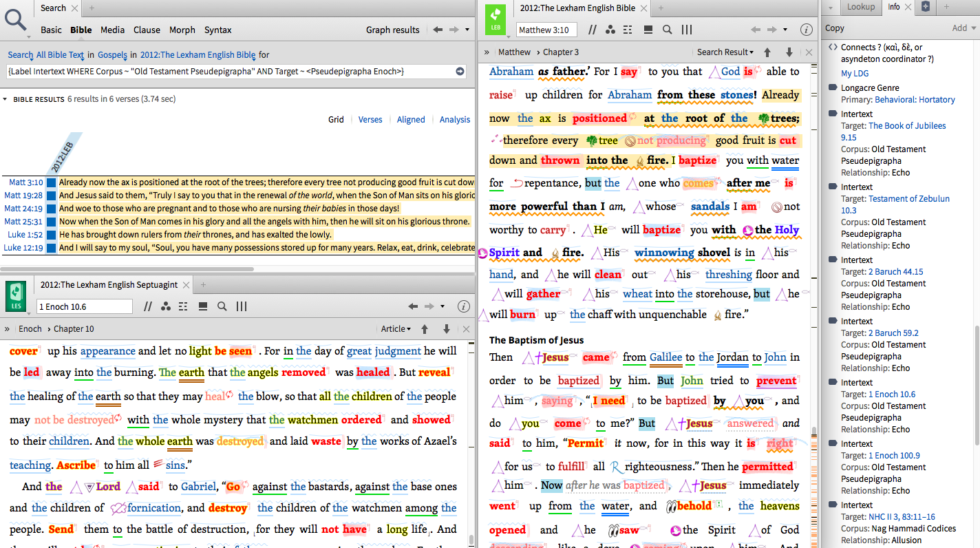The width and height of the screenshot is (980, 548).
Task: Open visual filters in Lexham English Bible panel
Action: (x=610, y=30)
